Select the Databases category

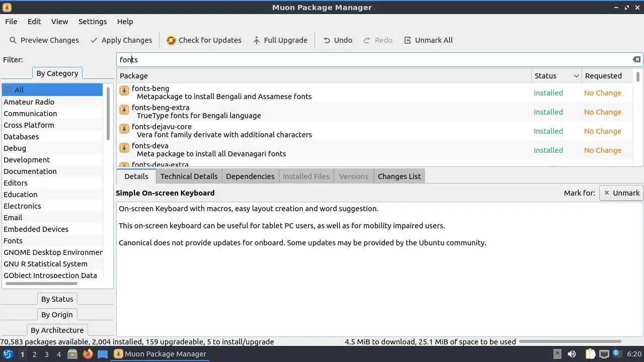tap(52, 137)
